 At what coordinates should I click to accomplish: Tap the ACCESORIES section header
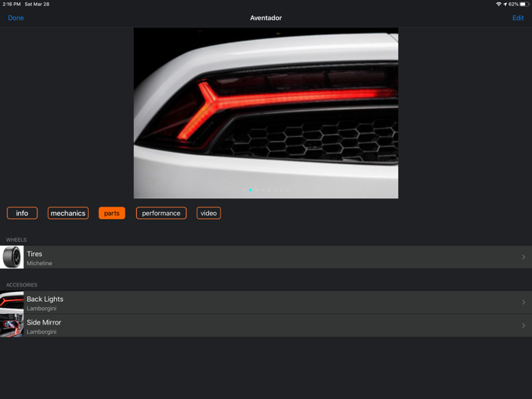tap(22, 285)
